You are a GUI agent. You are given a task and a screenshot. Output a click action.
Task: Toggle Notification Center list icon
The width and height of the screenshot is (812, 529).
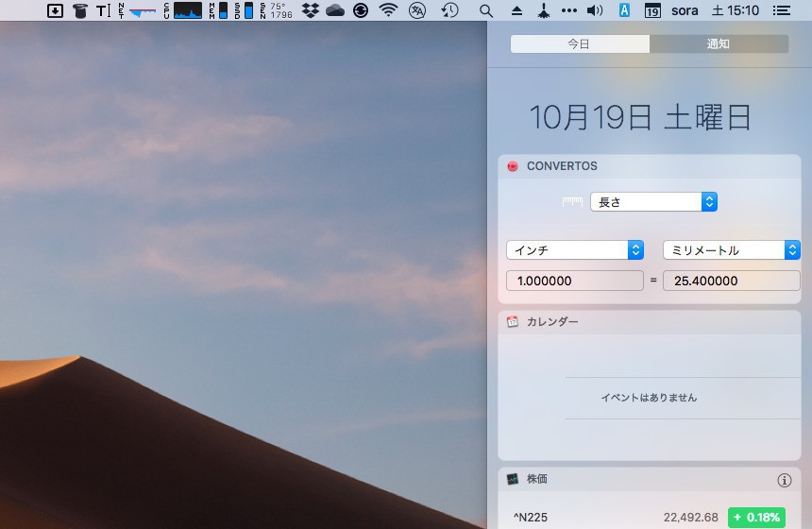click(781, 10)
